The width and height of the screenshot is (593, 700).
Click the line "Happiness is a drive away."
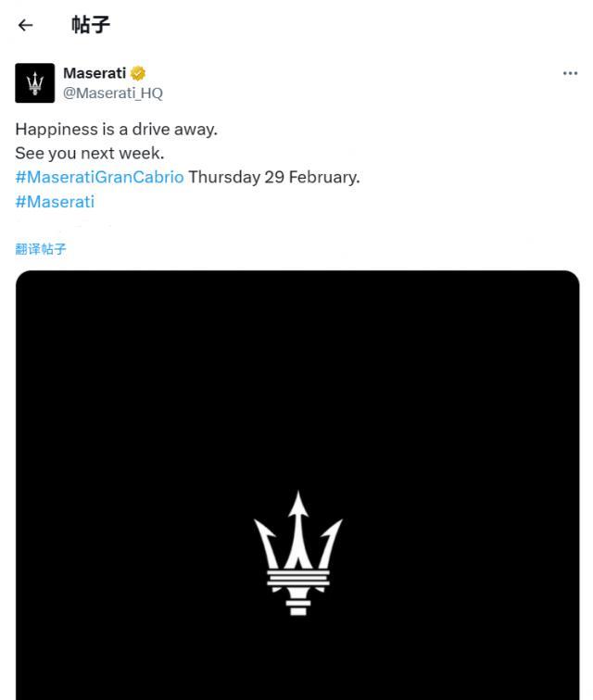tap(116, 129)
